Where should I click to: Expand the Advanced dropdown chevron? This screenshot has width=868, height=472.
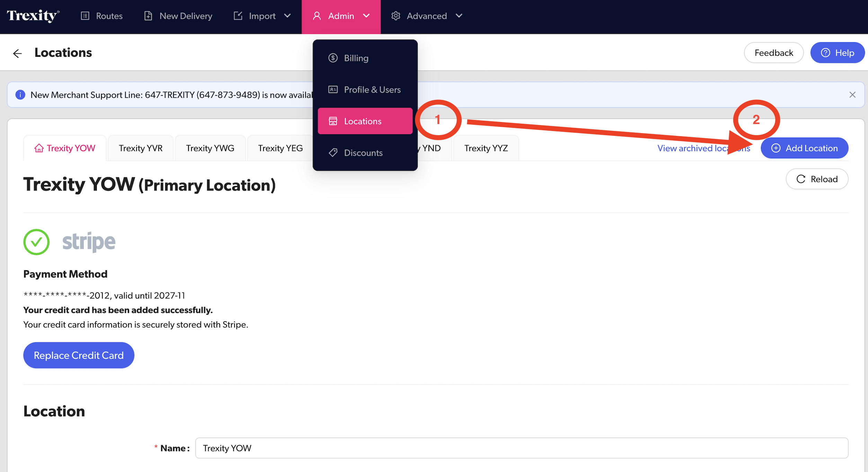[459, 16]
